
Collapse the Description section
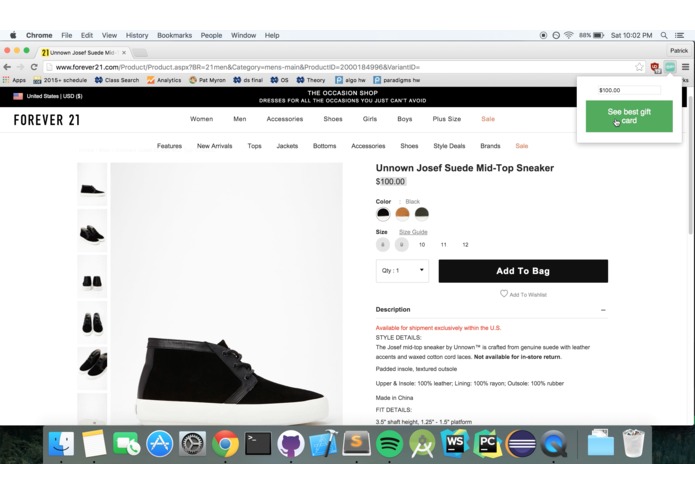[603, 310]
